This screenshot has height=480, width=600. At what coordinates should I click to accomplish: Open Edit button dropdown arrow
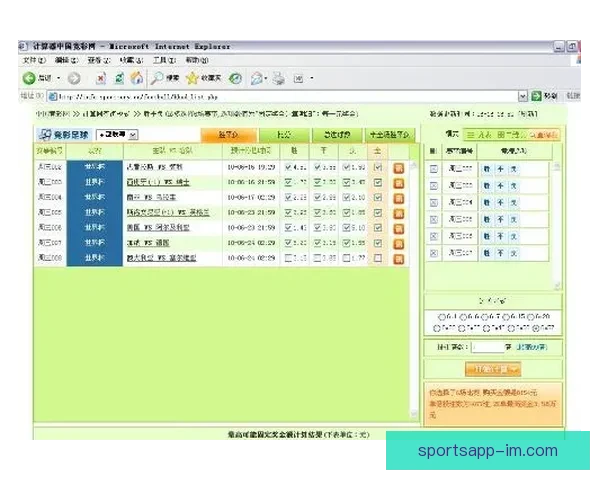(x=312, y=78)
